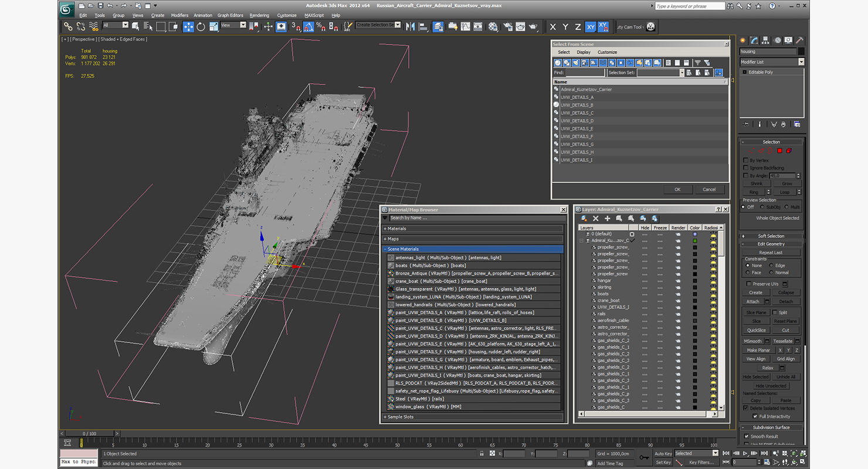Image resolution: width=868 pixels, height=469 pixels.
Task: Open the Graph Editors menu
Action: pyautogui.click(x=230, y=15)
